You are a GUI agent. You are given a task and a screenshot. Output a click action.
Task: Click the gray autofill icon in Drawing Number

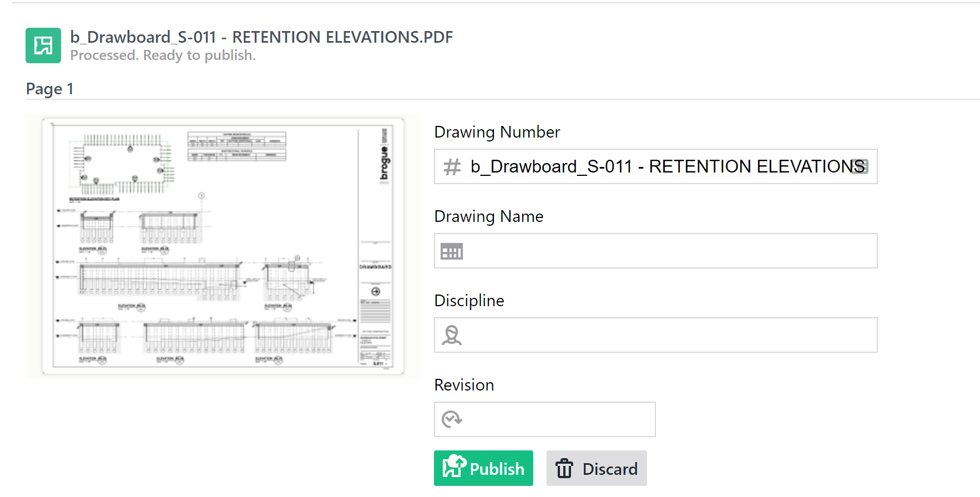(x=860, y=166)
